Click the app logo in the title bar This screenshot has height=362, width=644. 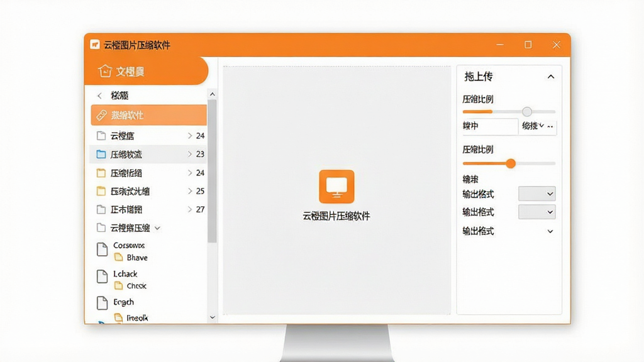(x=95, y=45)
